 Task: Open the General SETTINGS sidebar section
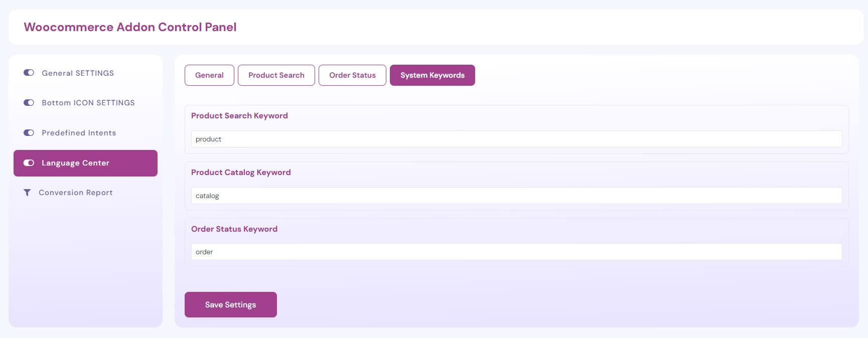(x=78, y=73)
